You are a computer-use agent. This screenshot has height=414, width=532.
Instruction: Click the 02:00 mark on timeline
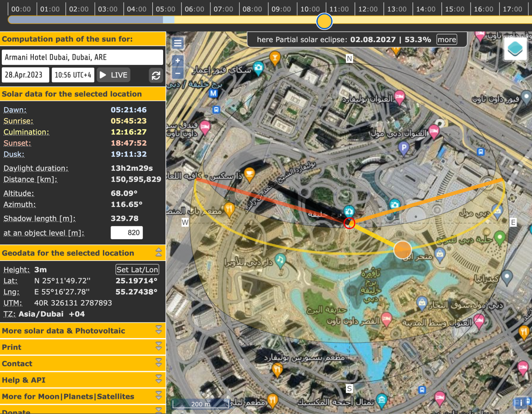pyautogui.click(x=79, y=9)
